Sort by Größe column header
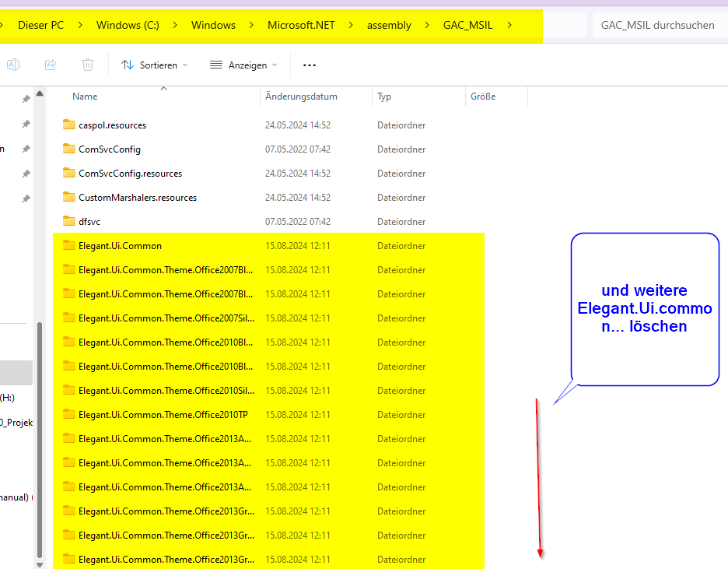 pyautogui.click(x=483, y=97)
